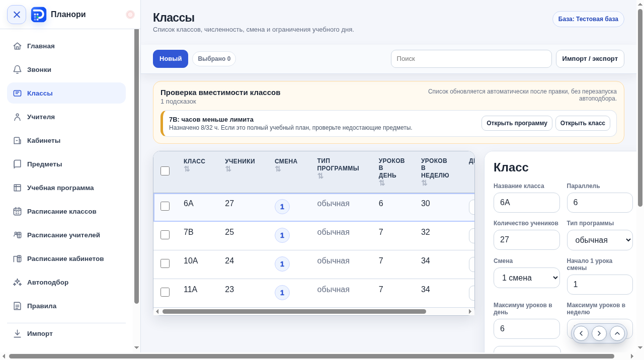Open the Главная menu item

point(66,46)
